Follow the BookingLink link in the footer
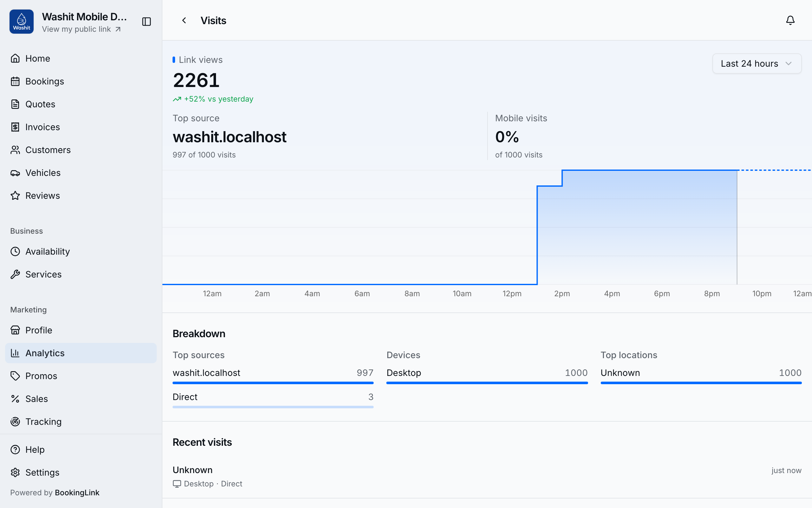Image resolution: width=812 pixels, height=508 pixels. pos(77,492)
